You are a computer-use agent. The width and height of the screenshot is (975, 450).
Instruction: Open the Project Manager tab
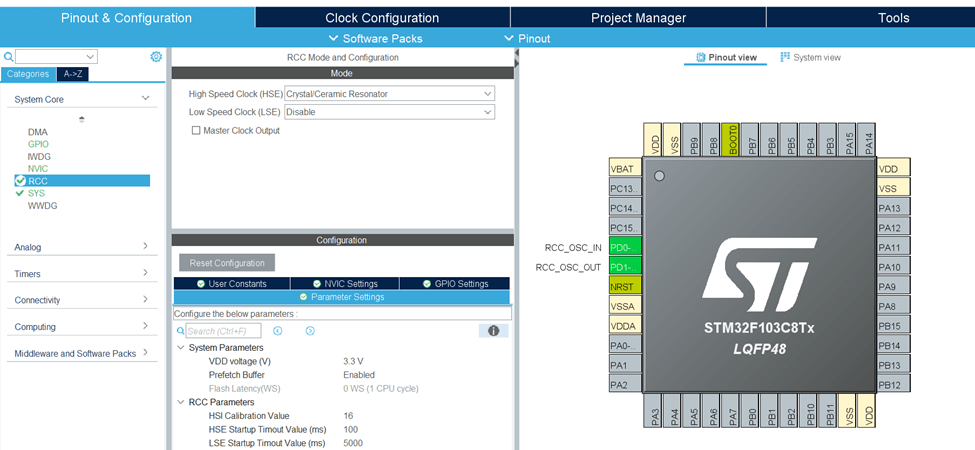tap(638, 18)
